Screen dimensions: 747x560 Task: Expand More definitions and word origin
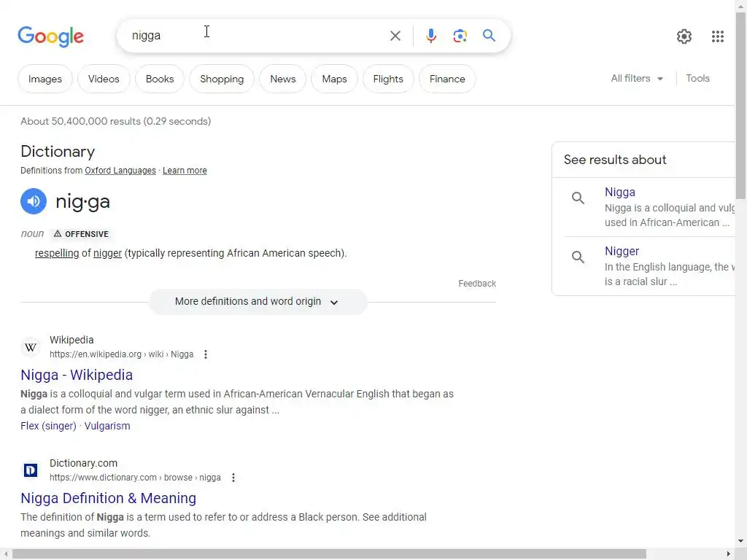click(x=258, y=302)
